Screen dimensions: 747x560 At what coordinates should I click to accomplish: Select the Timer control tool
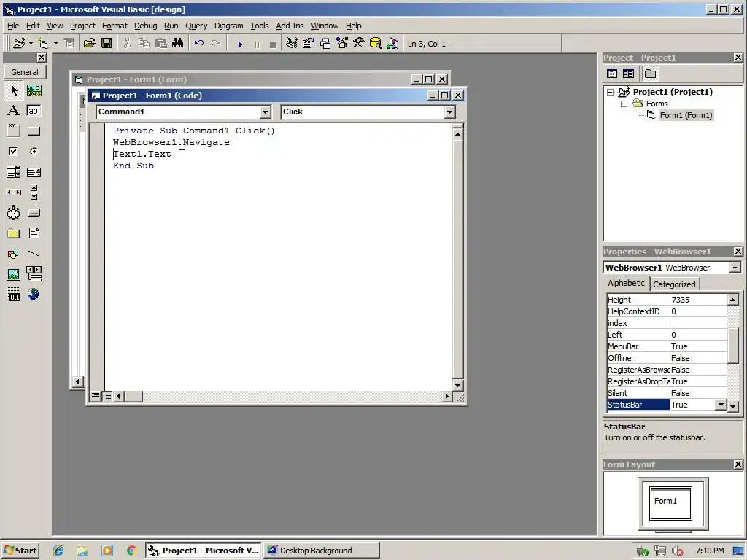(x=13, y=213)
